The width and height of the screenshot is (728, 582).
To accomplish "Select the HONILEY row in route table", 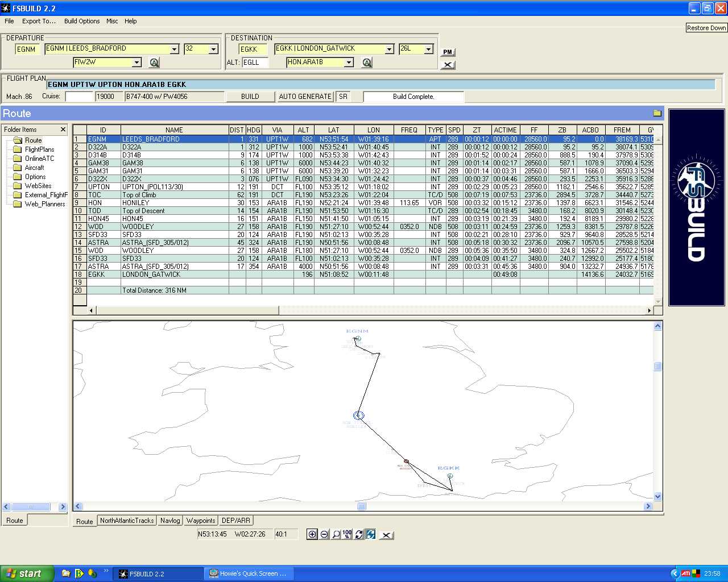I will pyautogui.click(x=364, y=203).
